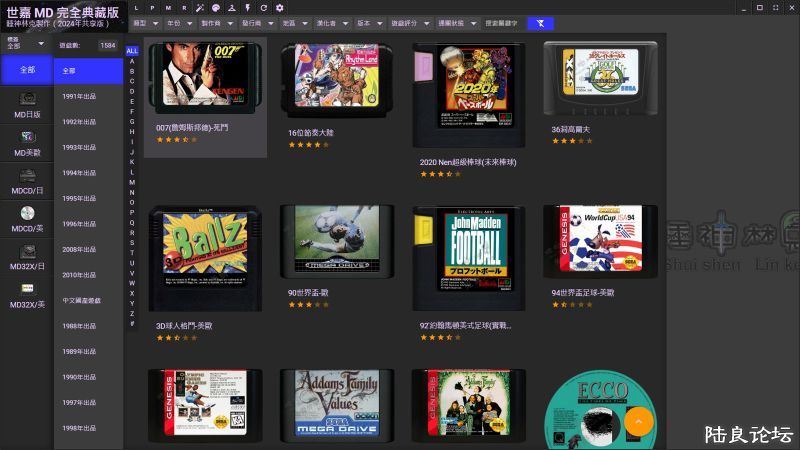Select the blue 全部 platform tab
Screen dimensions: 800x450
(x=27, y=70)
